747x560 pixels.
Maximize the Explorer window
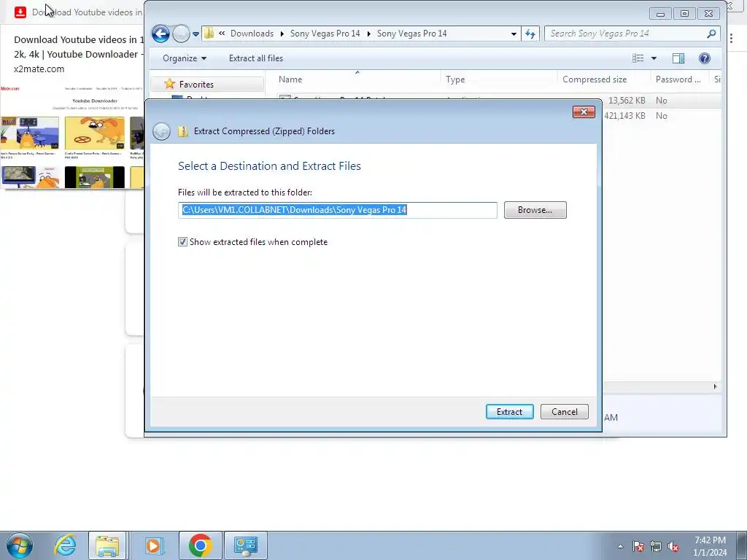(x=684, y=14)
